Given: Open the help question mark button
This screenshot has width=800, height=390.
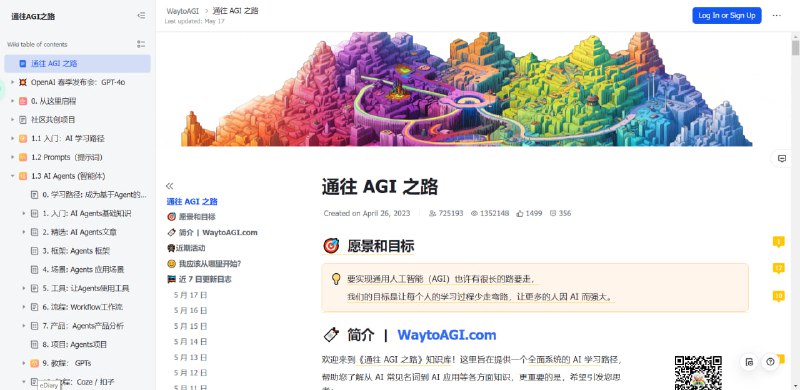Looking at the screenshot, I should (770, 362).
